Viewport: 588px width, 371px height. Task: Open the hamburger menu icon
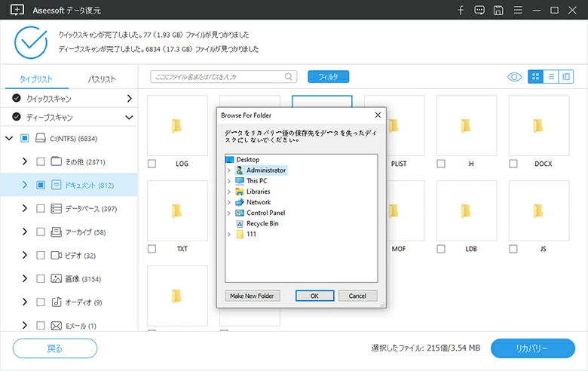coord(517,11)
